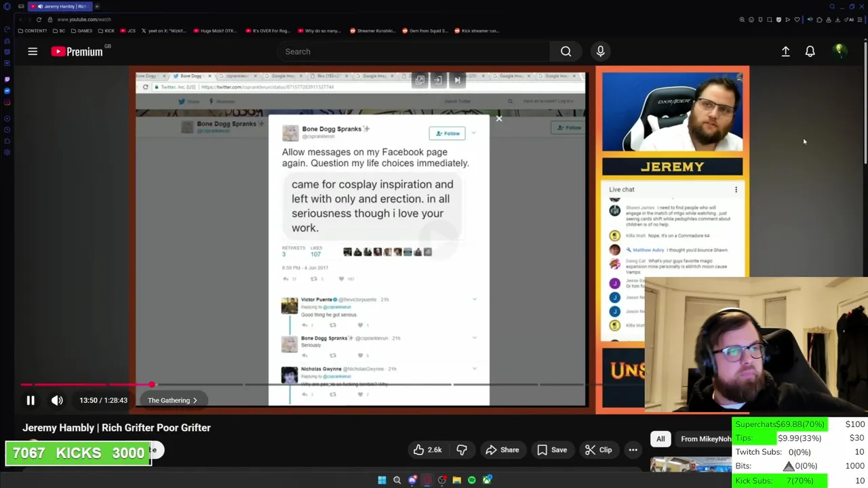Screen dimensions: 868x488
Task: Open Spotify from the taskbar
Action: pos(472,481)
